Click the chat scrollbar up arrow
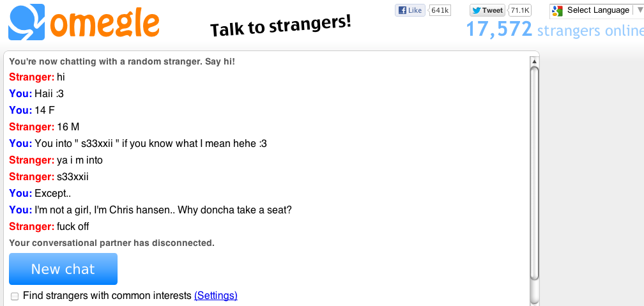This screenshot has width=644, height=306. [534, 61]
